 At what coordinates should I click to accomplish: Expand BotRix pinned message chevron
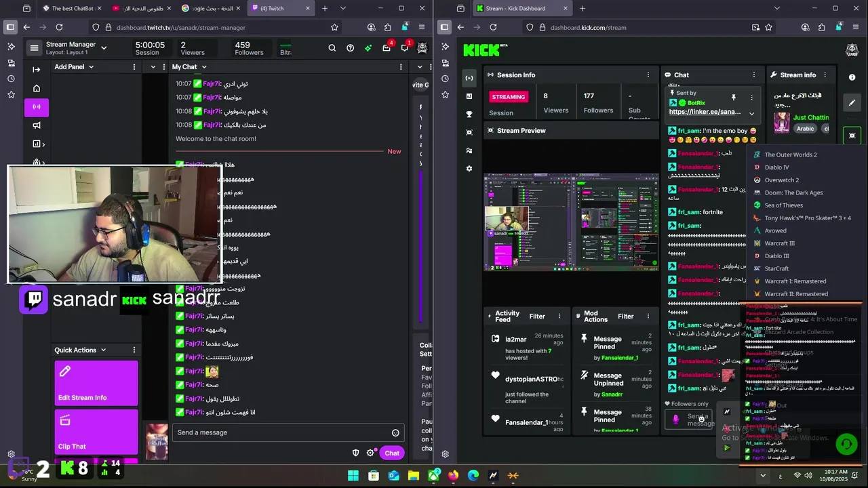pos(751,113)
